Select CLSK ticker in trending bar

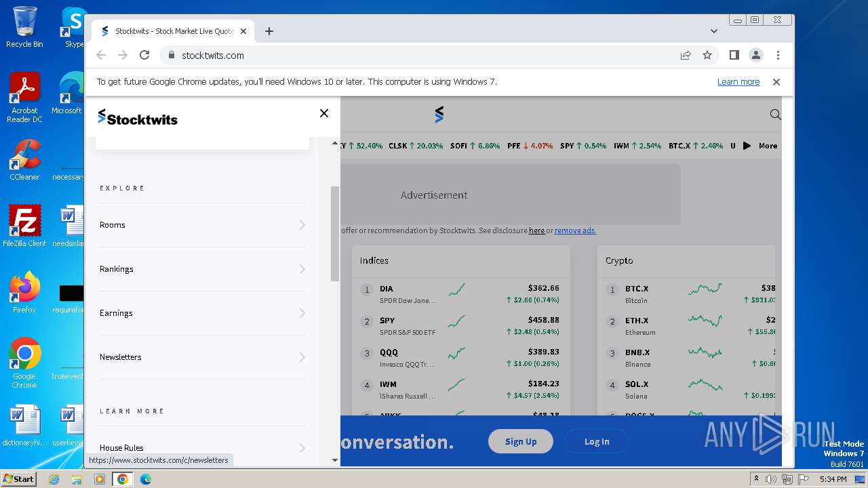click(x=416, y=146)
